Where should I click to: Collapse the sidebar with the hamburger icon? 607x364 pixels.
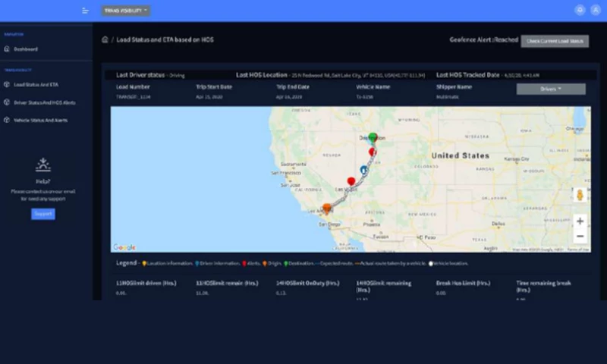85,11
